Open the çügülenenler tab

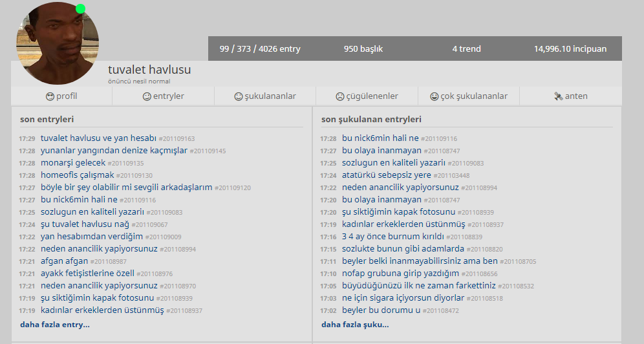point(367,96)
